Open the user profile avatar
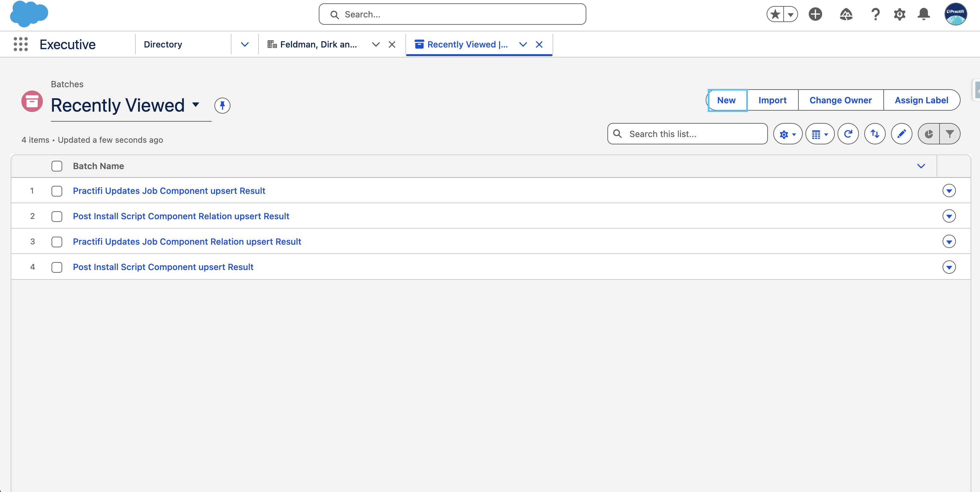 click(955, 14)
